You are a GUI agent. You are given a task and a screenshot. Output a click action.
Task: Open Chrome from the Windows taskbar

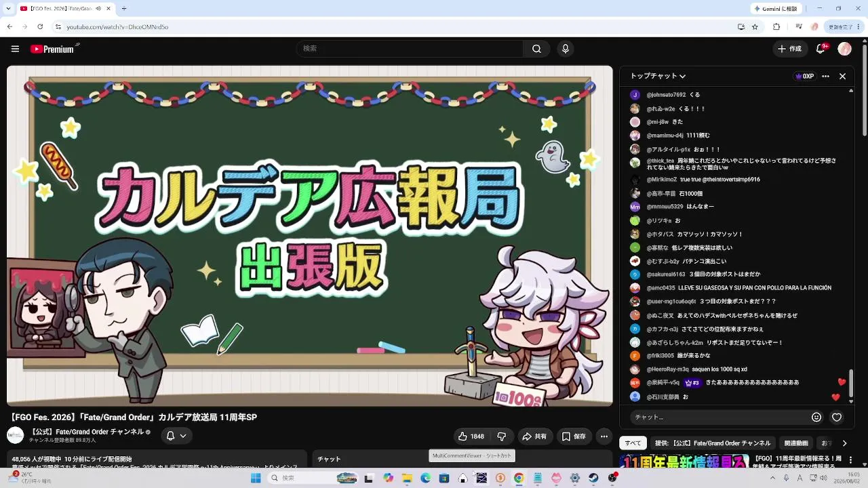tap(519, 478)
